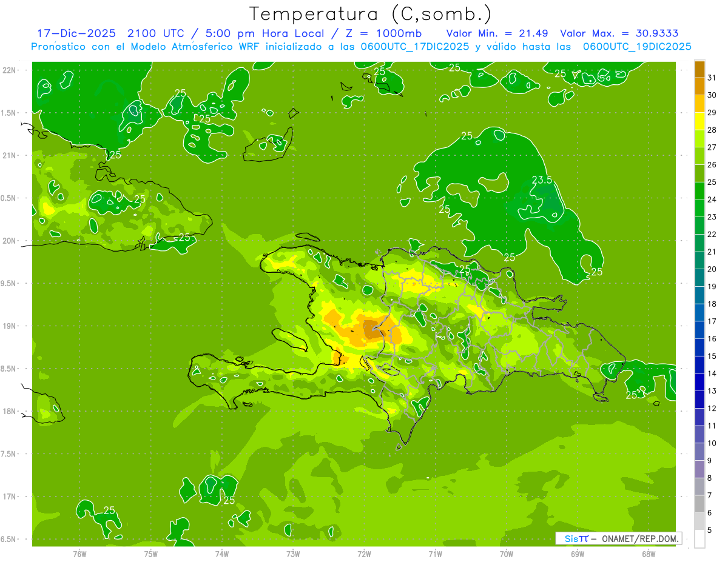The image size is (728, 562).
Task: Click the "73W" longitude axis label
Action: pos(293,554)
